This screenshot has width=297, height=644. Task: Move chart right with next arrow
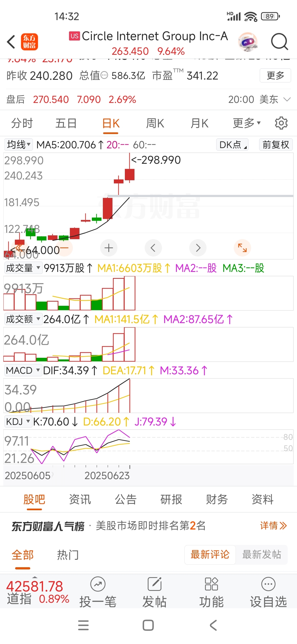(x=198, y=248)
